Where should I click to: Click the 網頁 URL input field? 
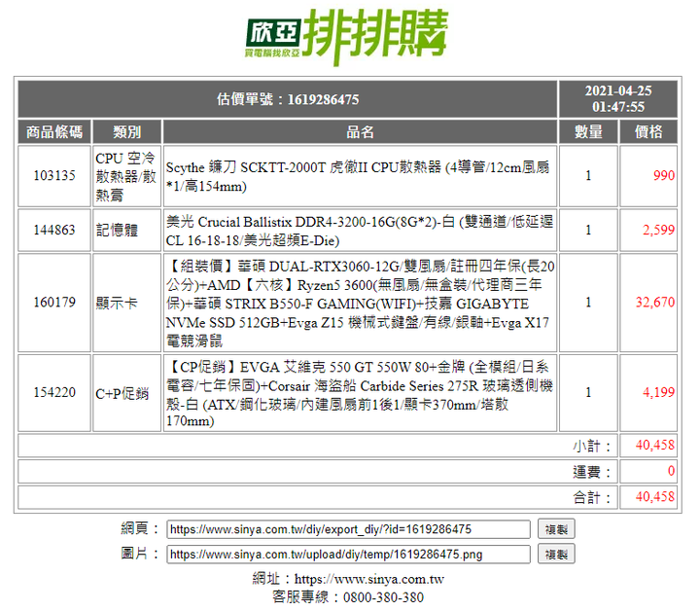pyautogui.click(x=349, y=529)
